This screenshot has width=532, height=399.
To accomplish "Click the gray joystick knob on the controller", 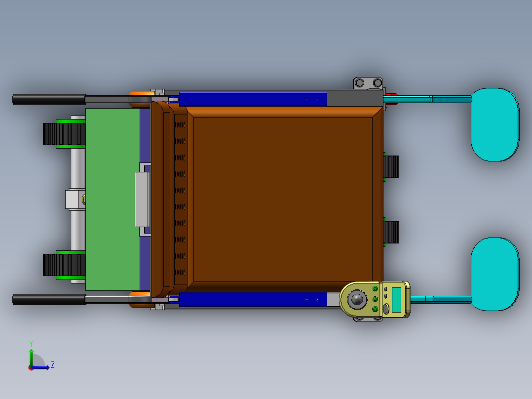I will 357,299.
